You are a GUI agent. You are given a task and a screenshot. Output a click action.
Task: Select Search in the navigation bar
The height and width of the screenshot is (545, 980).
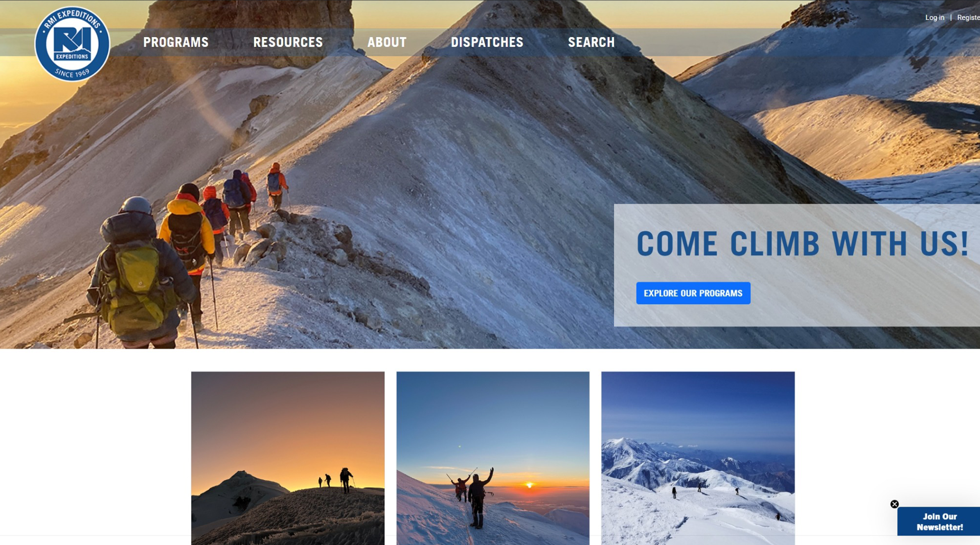pyautogui.click(x=591, y=42)
